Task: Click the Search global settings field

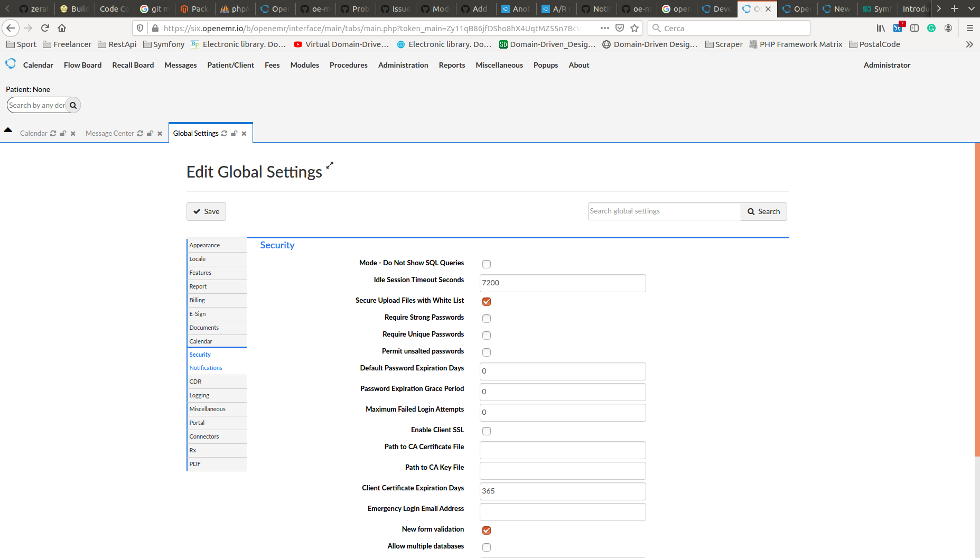Action: coord(664,211)
